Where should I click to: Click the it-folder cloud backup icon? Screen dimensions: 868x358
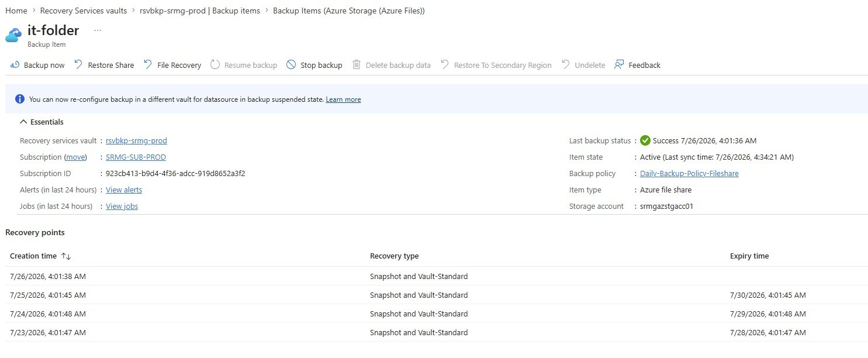point(13,36)
